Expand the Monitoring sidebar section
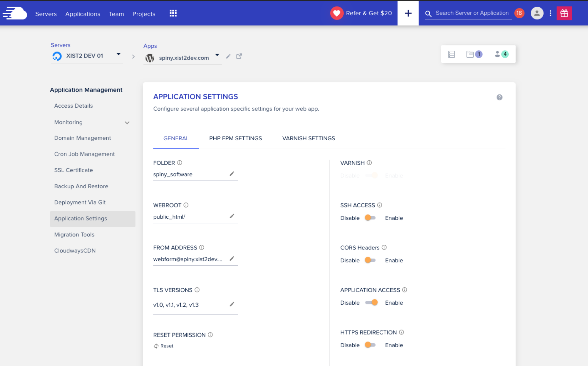The width and height of the screenshot is (588, 366). coord(127,123)
